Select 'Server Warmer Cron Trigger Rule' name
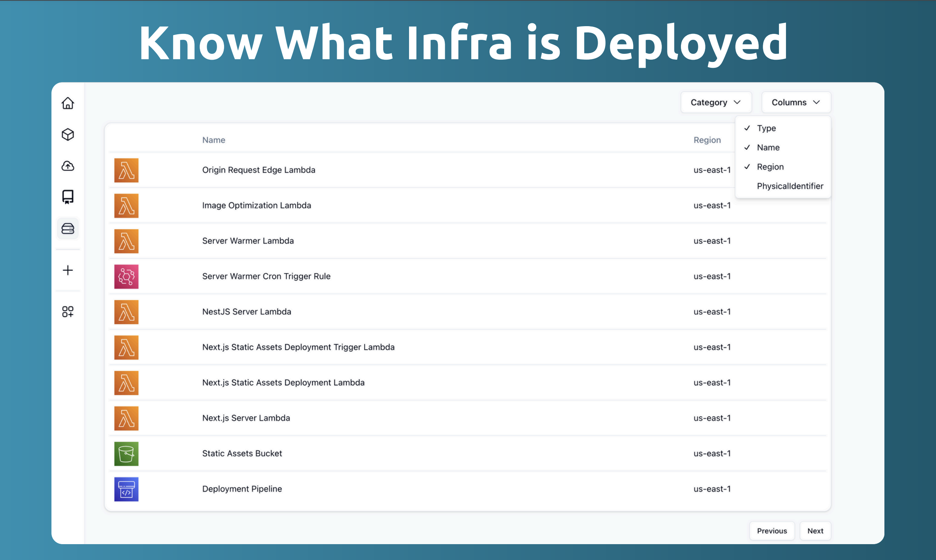Image resolution: width=936 pixels, height=560 pixels. [266, 277]
